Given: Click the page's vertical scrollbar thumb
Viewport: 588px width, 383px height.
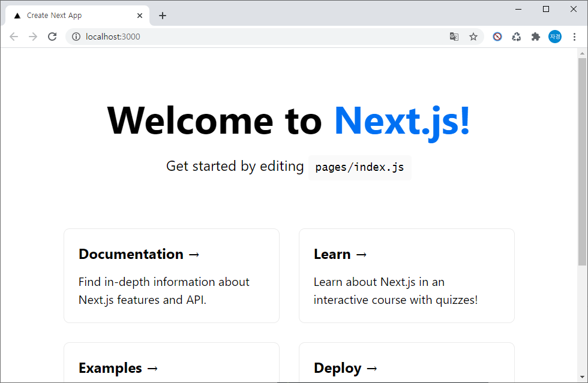Looking at the screenshot, I should point(582,162).
